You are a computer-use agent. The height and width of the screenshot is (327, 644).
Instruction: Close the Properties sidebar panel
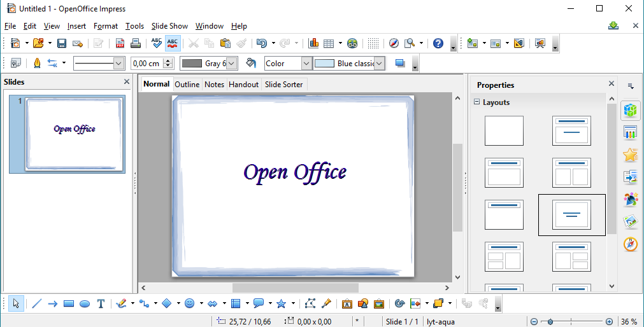[611, 83]
